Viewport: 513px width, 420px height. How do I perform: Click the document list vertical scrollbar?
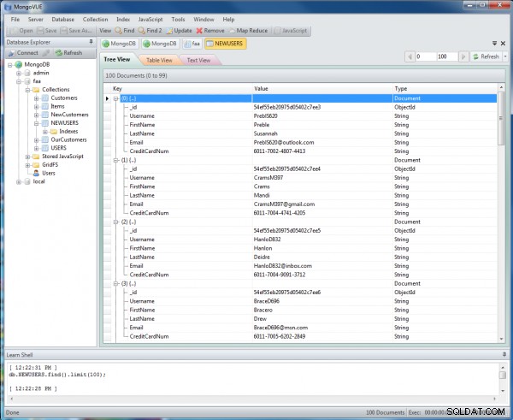click(501, 215)
